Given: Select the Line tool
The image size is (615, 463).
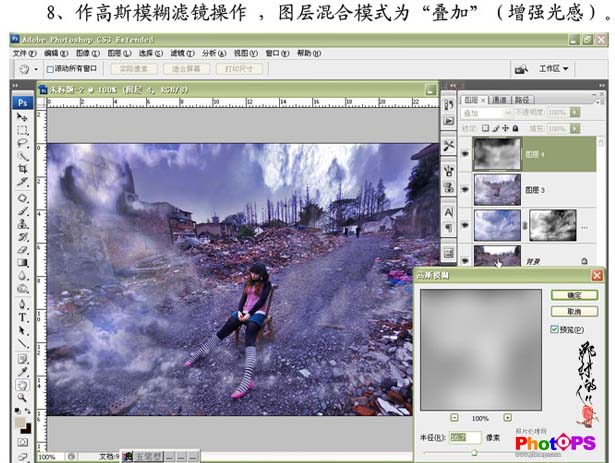Looking at the screenshot, I should coord(22,343).
